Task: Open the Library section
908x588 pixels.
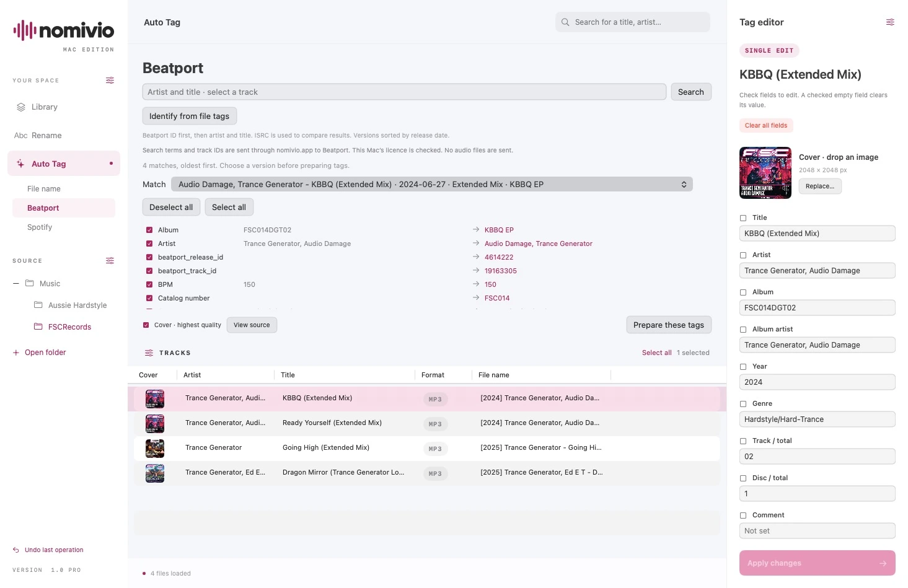Action: 64,107
